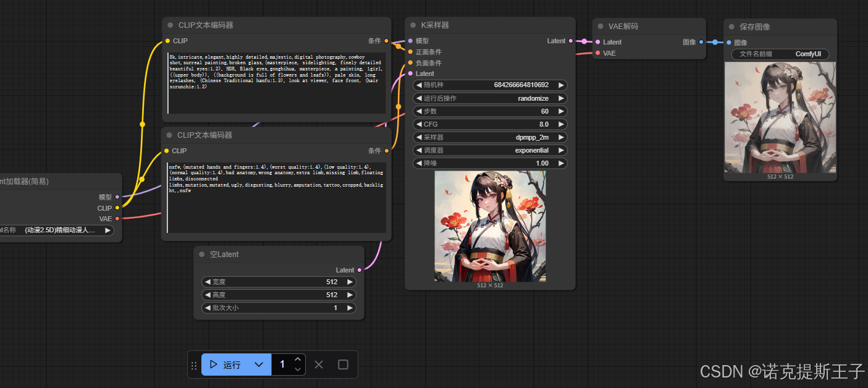The height and width of the screenshot is (388, 868).
Task: Click the saved image thumbnail in 保存图像
Action: coord(780,117)
